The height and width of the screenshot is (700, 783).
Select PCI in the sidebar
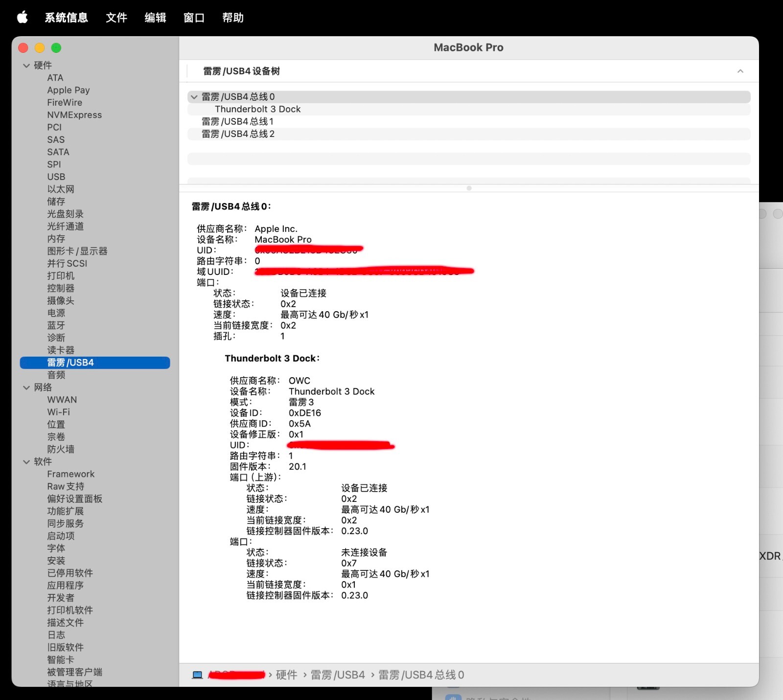[x=54, y=127]
